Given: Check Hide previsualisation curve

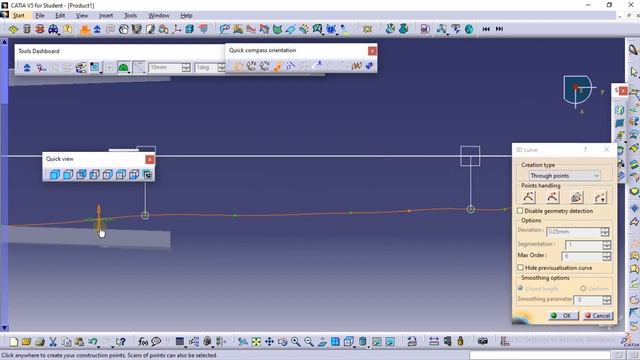Looking at the screenshot, I should click(x=520, y=268).
